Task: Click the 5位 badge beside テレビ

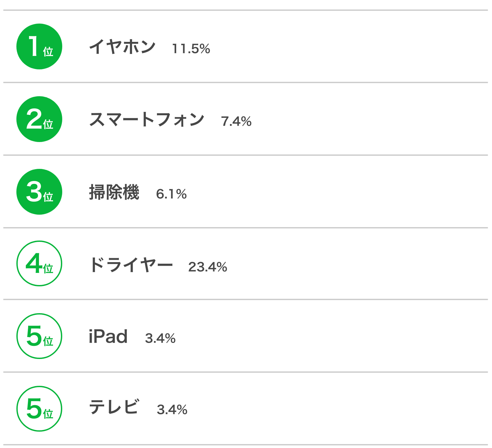Action: (39, 409)
